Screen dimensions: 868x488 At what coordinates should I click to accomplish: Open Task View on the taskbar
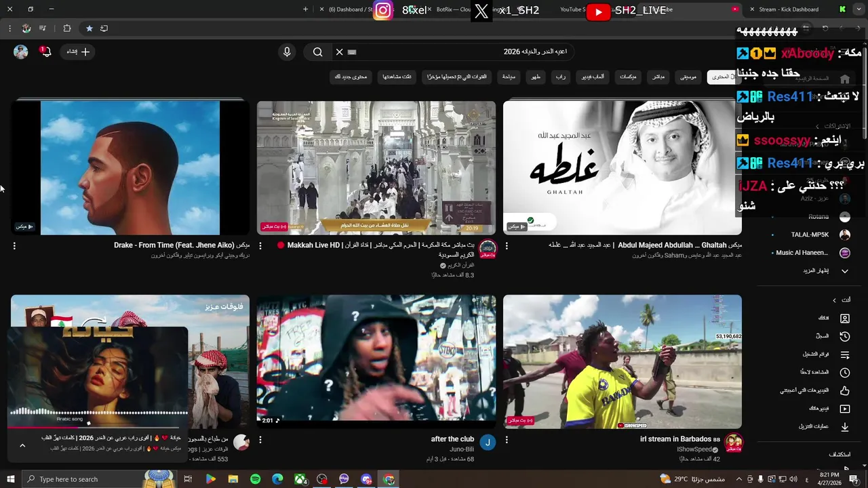pos(188,479)
